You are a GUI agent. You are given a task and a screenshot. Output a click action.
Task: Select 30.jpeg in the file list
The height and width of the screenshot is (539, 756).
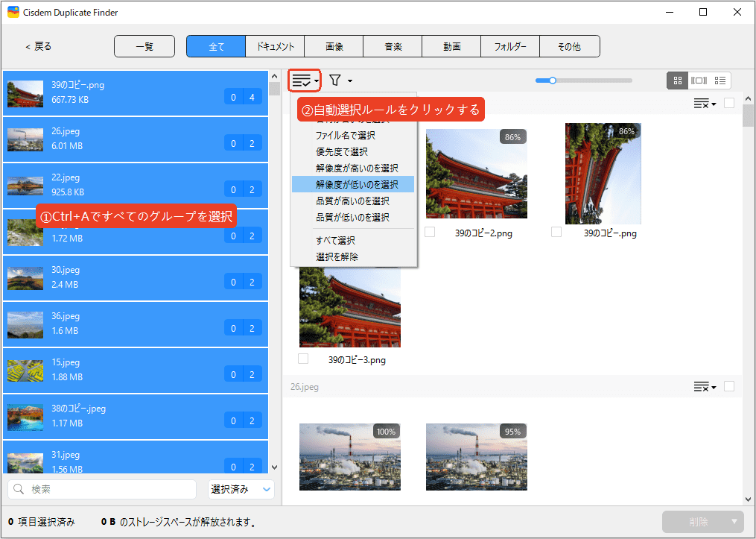pos(134,277)
